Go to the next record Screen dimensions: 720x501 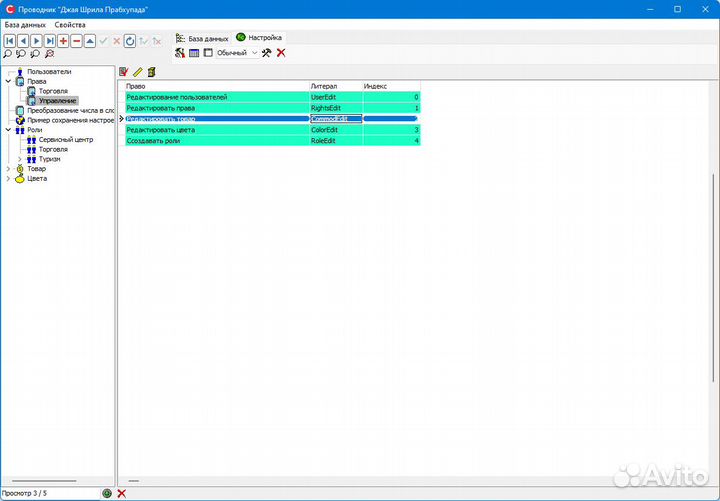click(x=36, y=41)
